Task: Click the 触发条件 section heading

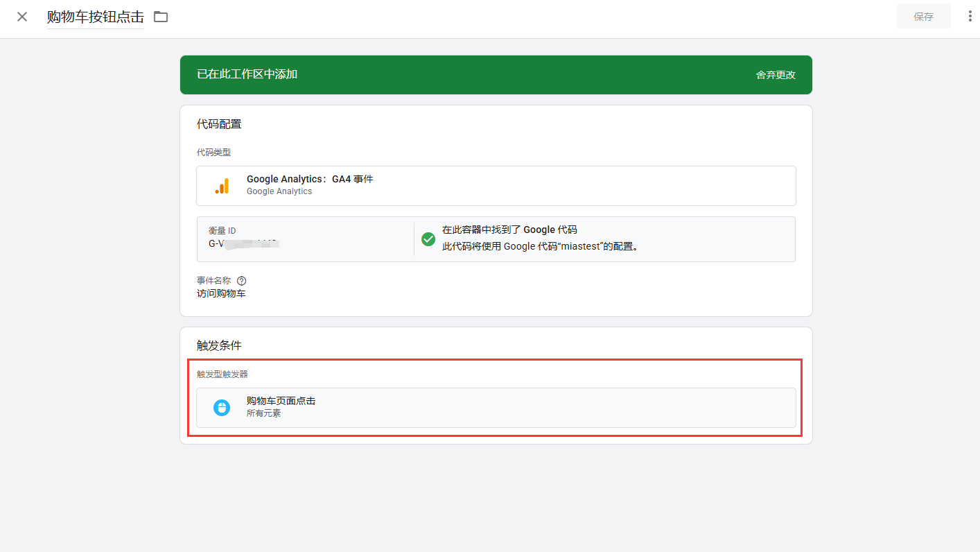Action: pos(219,345)
